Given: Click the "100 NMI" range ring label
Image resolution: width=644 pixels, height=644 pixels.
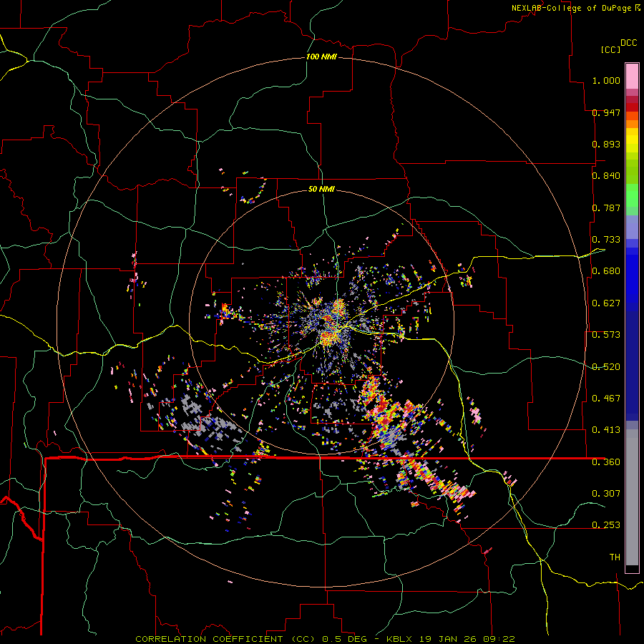Looking at the screenshot, I should pyautogui.click(x=321, y=57).
